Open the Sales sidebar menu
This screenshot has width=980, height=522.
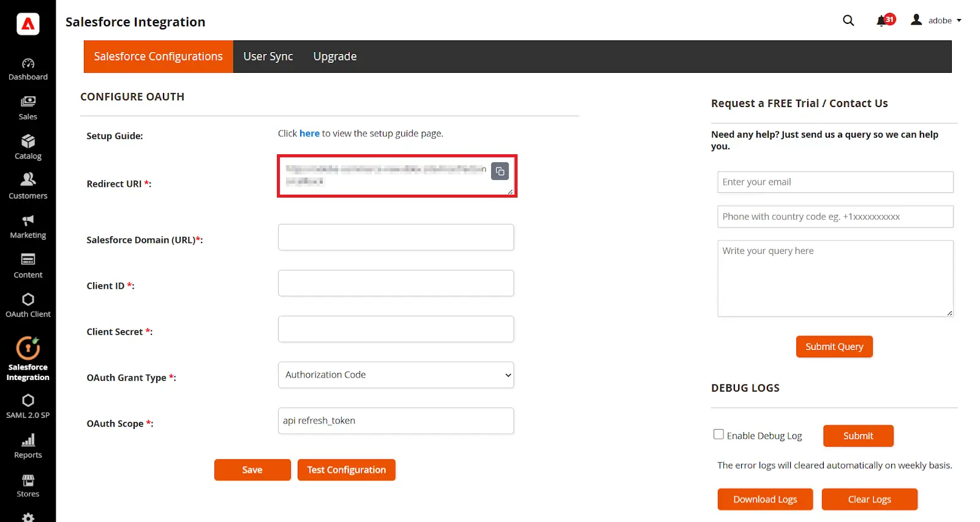click(x=28, y=108)
